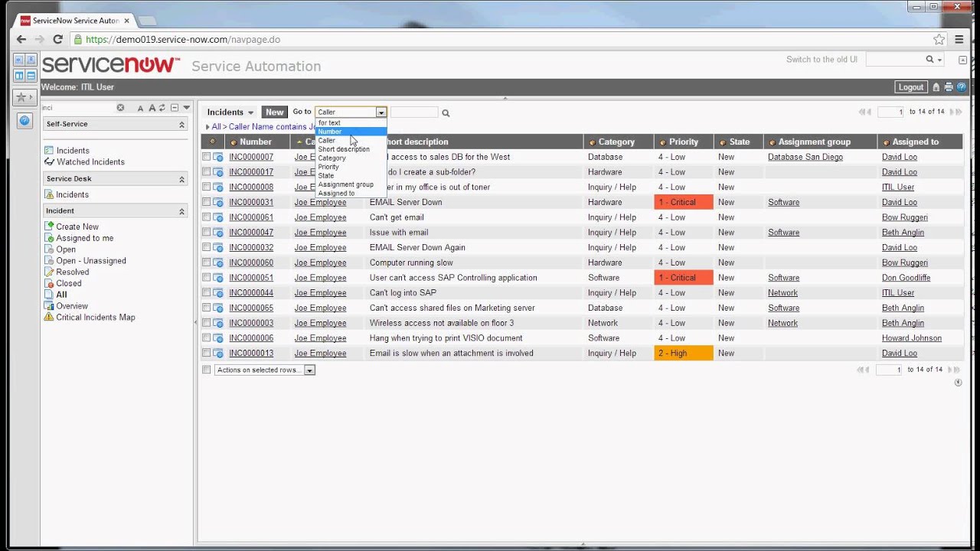Click Create New in the Incident menu
The image size is (980, 551).
coord(77,227)
